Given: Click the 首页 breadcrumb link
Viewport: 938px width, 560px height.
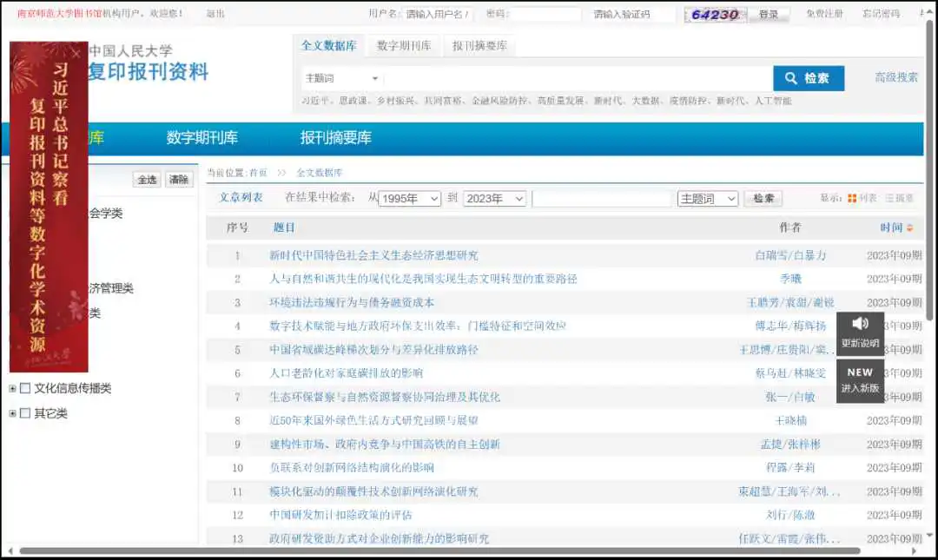Looking at the screenshot, I should click(258, 173).
